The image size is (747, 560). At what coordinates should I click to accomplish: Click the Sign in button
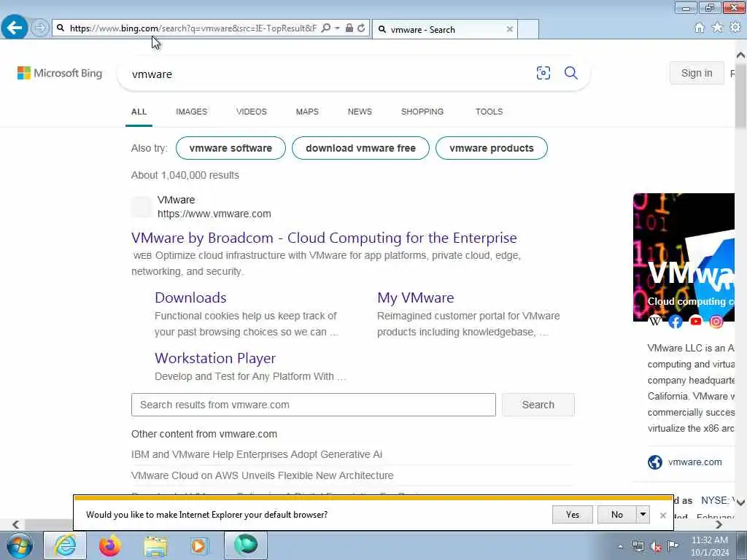(x=697, y=73)
